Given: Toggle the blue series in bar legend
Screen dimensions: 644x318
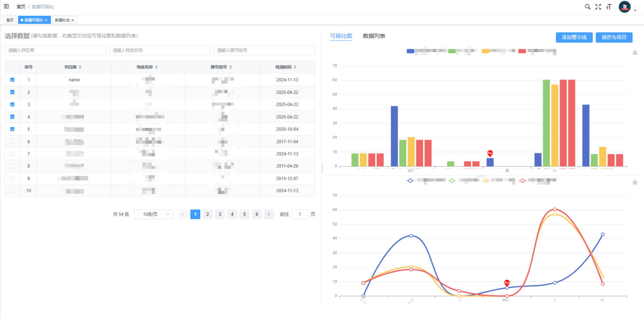Looking at the screenshot, I should (411, 51).
